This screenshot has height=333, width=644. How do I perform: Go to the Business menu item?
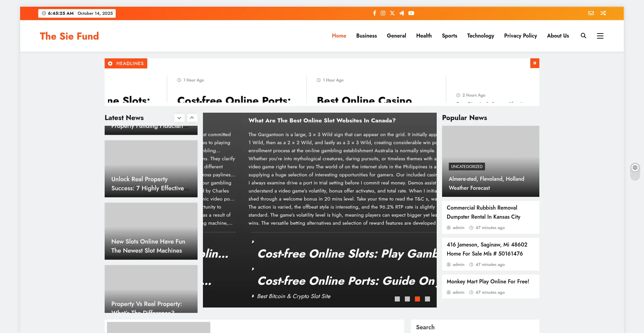[366, 36]
